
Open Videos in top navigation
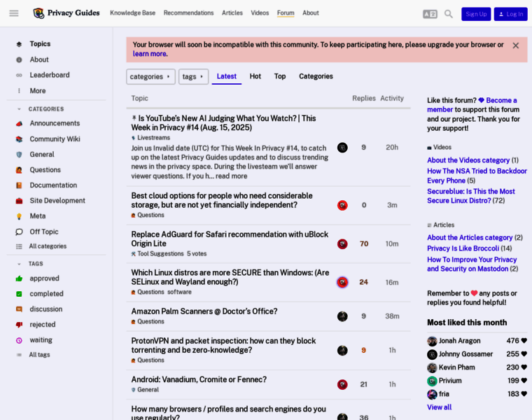point(260,13)
